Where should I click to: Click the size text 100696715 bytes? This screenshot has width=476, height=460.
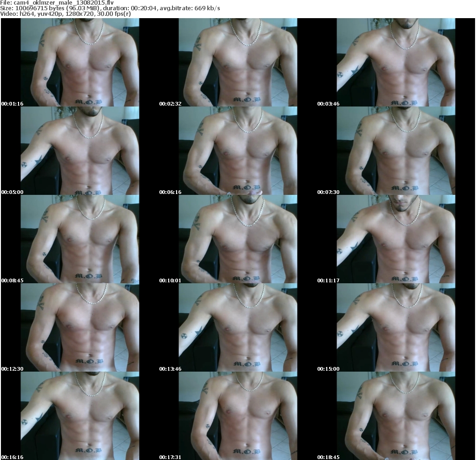click(x=39, y=8)
